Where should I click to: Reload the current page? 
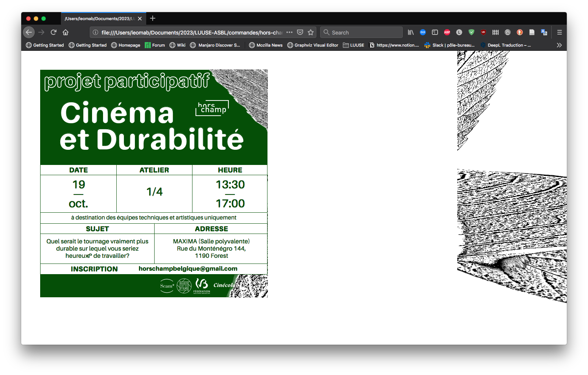point(53,32)
